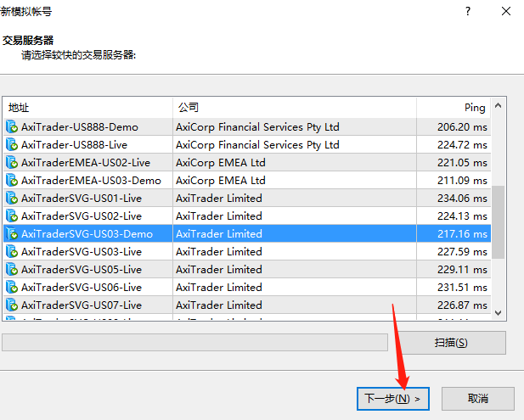
Task: Click the 224.13 ms ping value
Action: click(x=462, y=216)
